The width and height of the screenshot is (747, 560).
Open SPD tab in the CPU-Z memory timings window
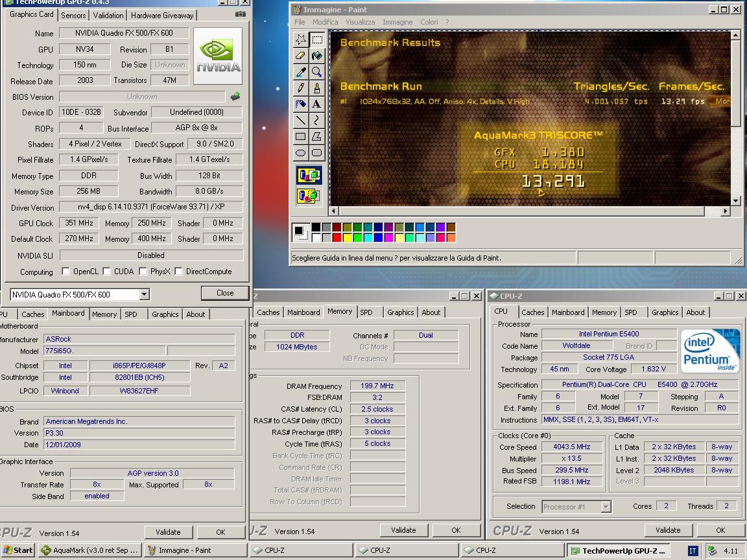pyautogui.click(x=366, y=312)
